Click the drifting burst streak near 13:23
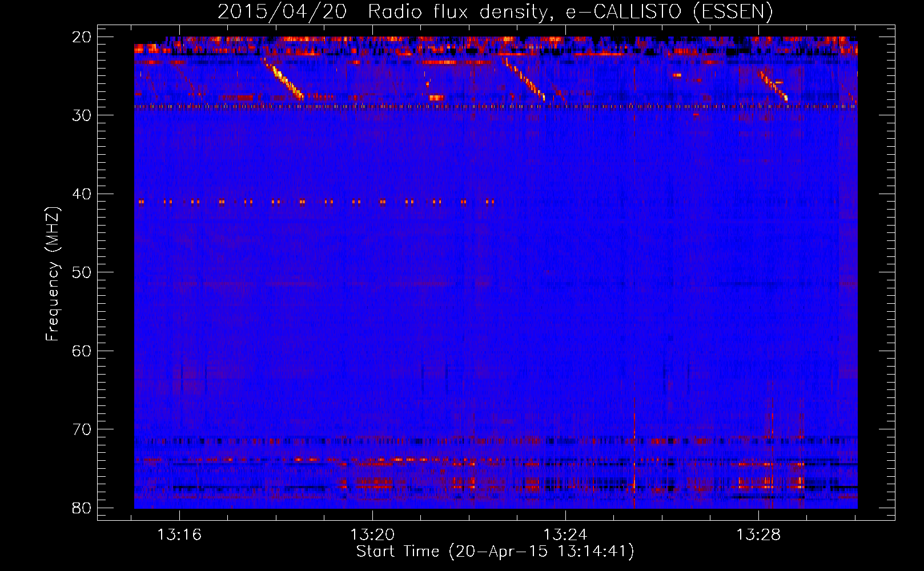 point(524,79)
